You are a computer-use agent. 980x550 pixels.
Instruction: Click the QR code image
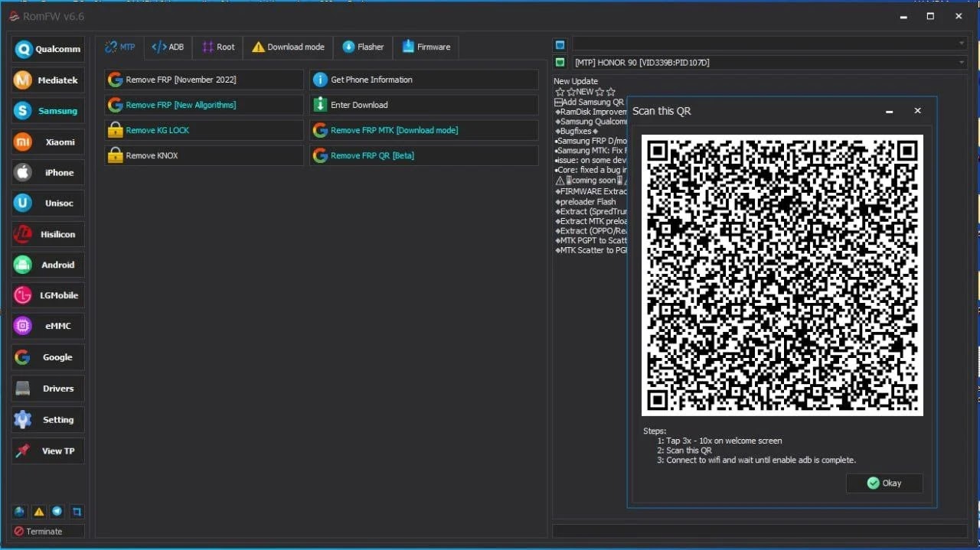(782, 275)
